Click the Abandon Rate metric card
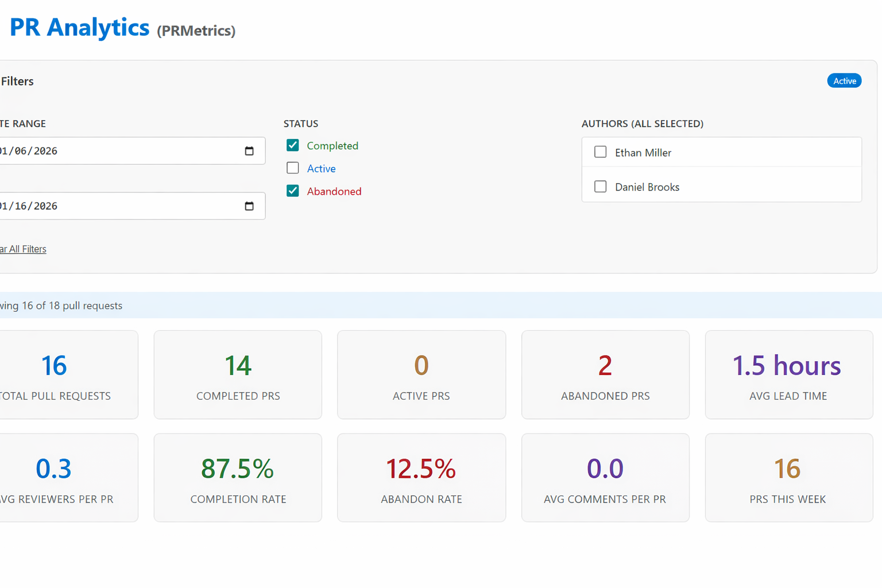Screen dimensions: 882x588 tap(421, 477)
